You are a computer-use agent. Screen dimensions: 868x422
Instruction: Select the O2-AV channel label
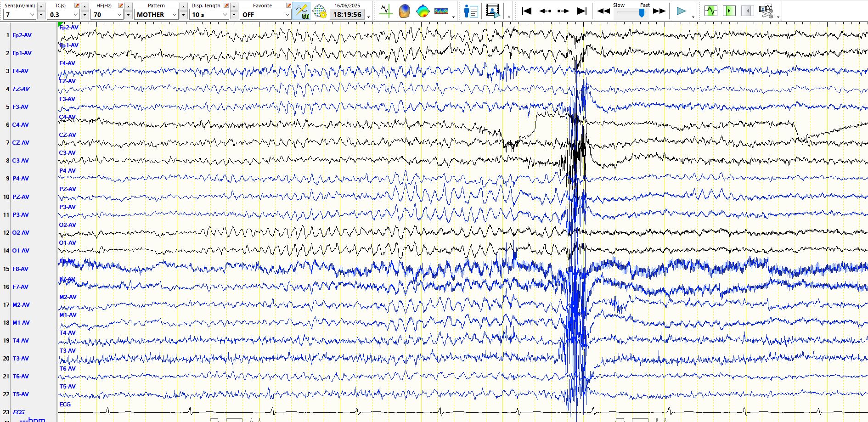coord(21,233)
